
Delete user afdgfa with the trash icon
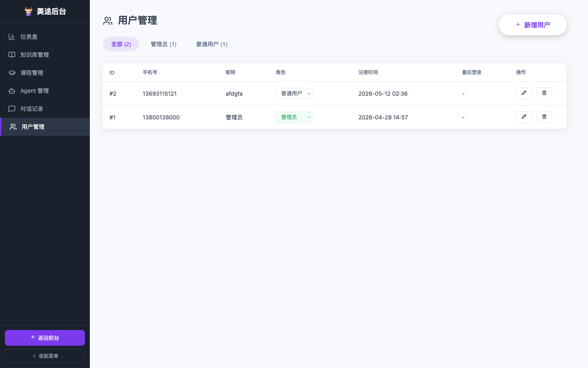[x=544, y=93]
